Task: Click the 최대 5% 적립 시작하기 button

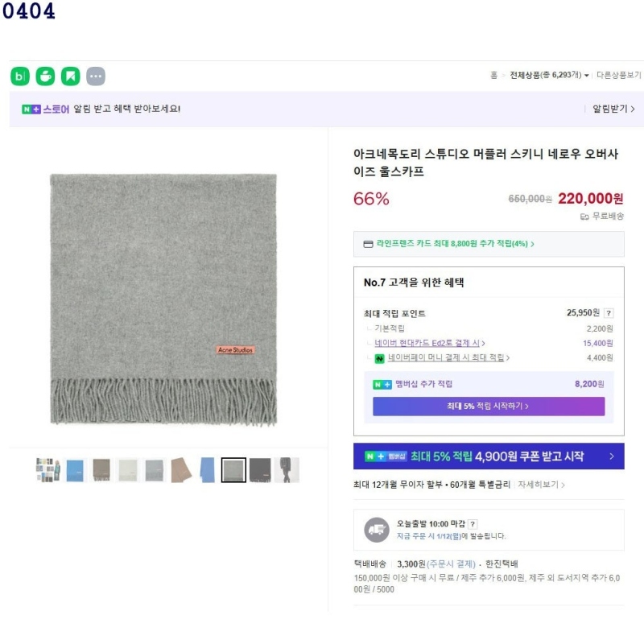Action: tap(488, 407)
